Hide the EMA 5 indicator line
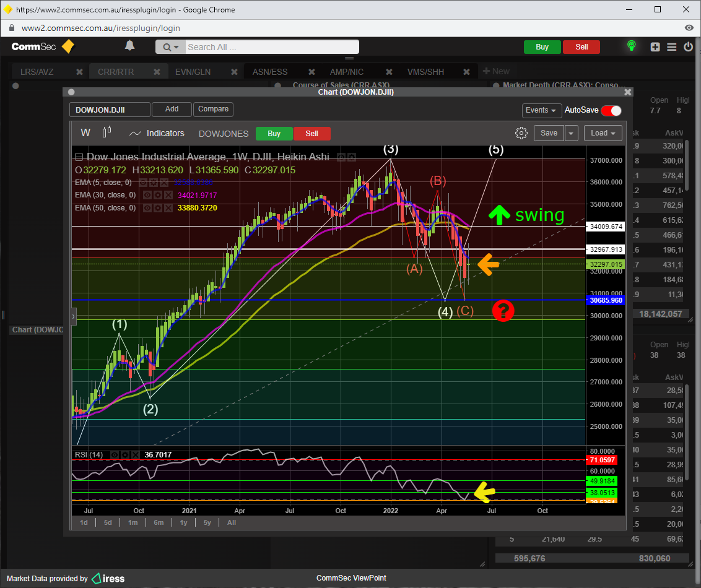701x588 pixels. coord(143,183)
